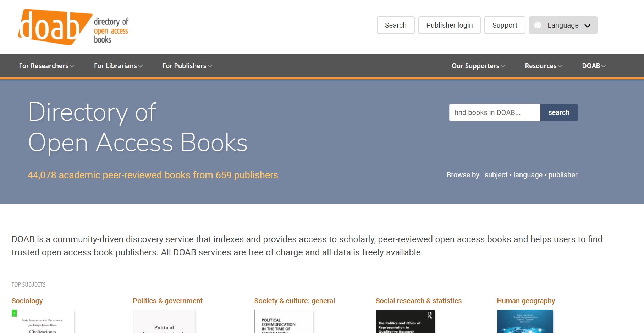This screenshot has width=644, height=333.
Task: Click the blue search button
Action: tap(559, 112)
